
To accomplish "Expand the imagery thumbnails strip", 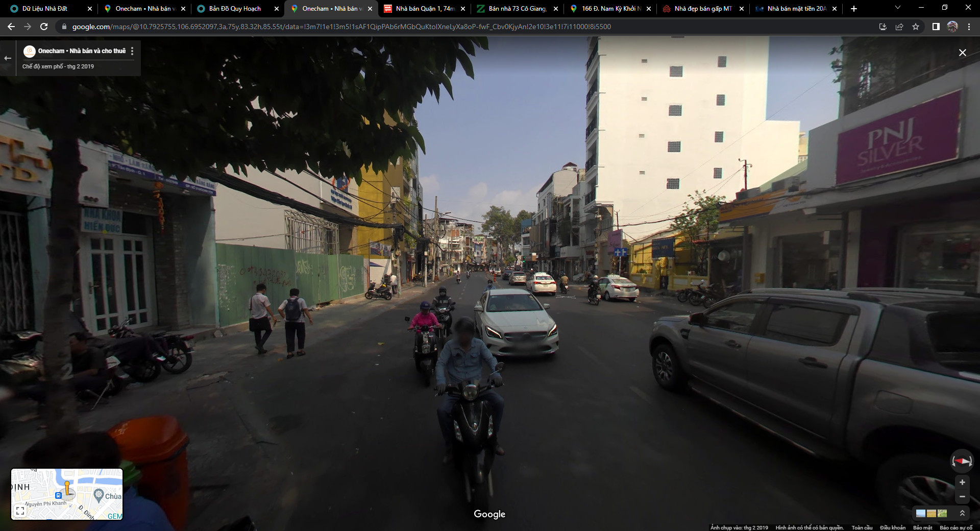I will click(962, 513).
